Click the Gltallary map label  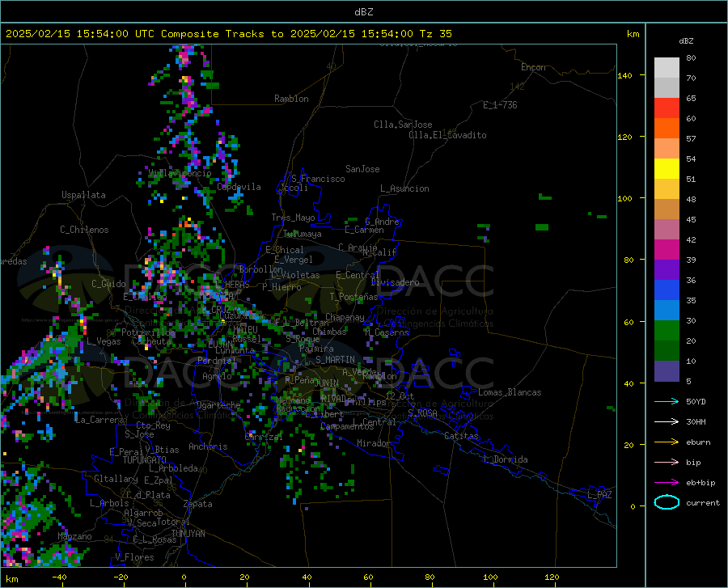(116, 479)
